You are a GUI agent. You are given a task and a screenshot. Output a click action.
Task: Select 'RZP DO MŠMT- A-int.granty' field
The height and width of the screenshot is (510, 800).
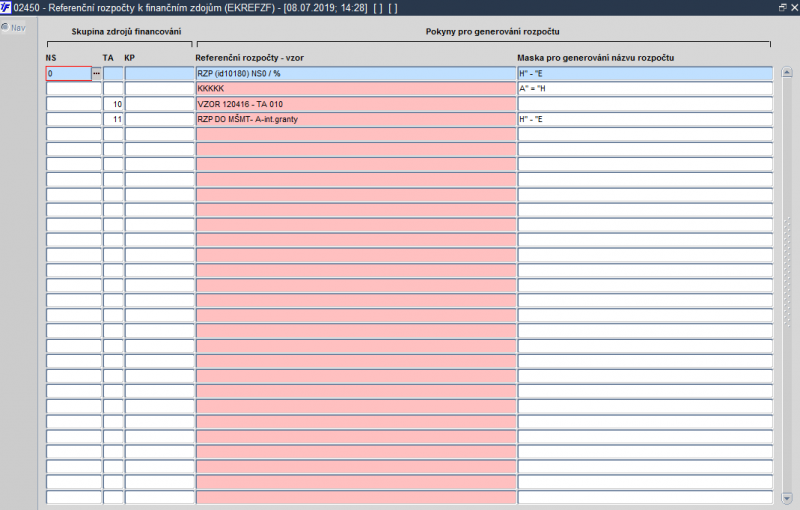coord(356,119)
